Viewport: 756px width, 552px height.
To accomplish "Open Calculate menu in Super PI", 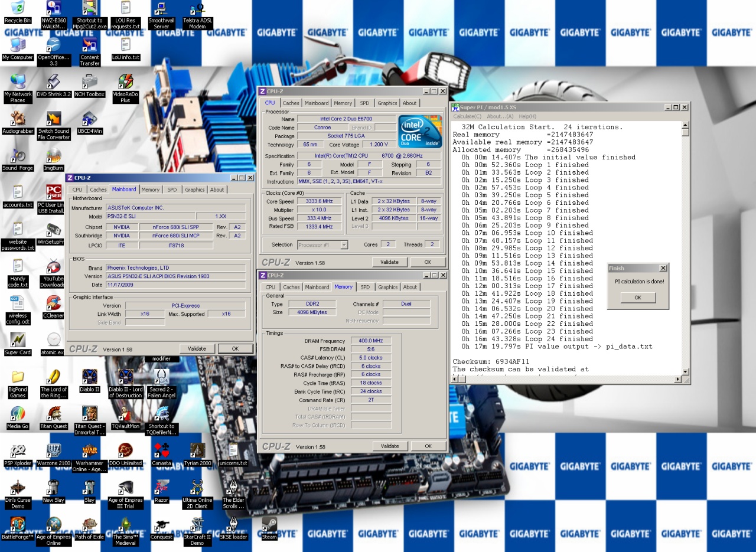I will coord(467,116).
